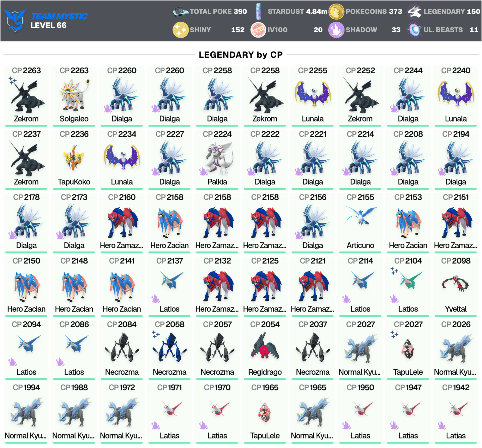This screenshot has height=448, width=482.
Task: Select the shadow Latias CP 1942
Action: coord(456,413)
